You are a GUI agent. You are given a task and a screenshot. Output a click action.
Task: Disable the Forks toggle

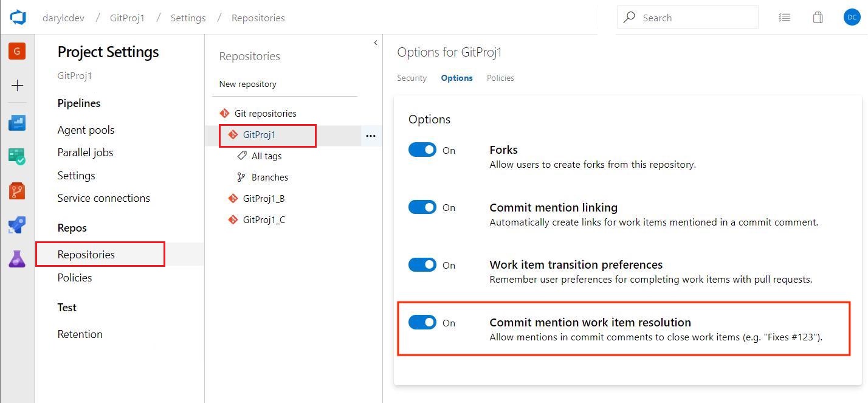click(x=422, y=150)
